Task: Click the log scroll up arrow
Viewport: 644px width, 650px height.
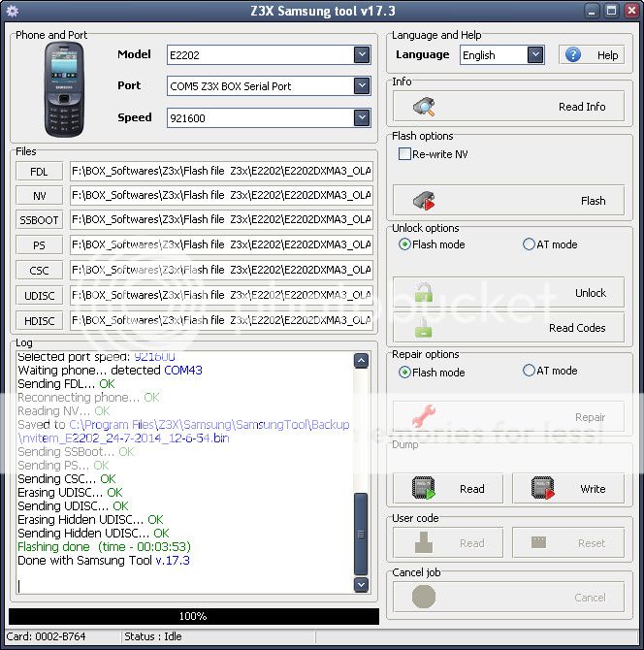Action: point(361,361)
